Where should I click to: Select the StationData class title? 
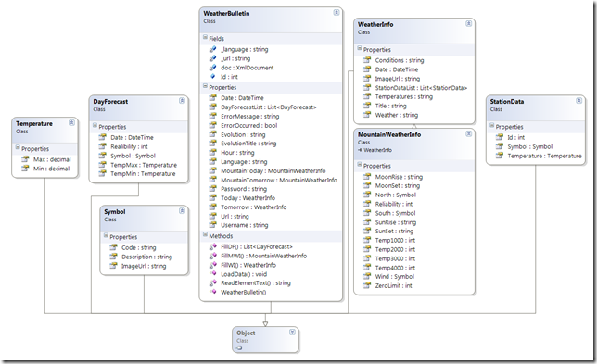coord(507,102)
